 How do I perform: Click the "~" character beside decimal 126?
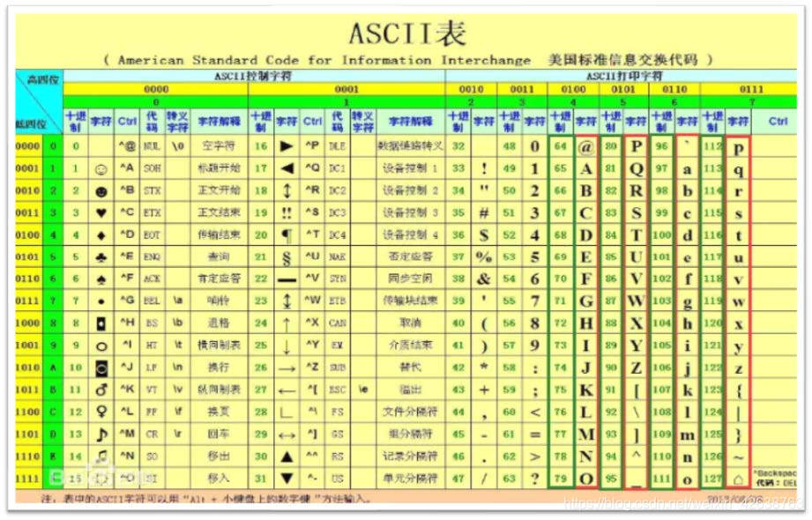coord(739,457)
